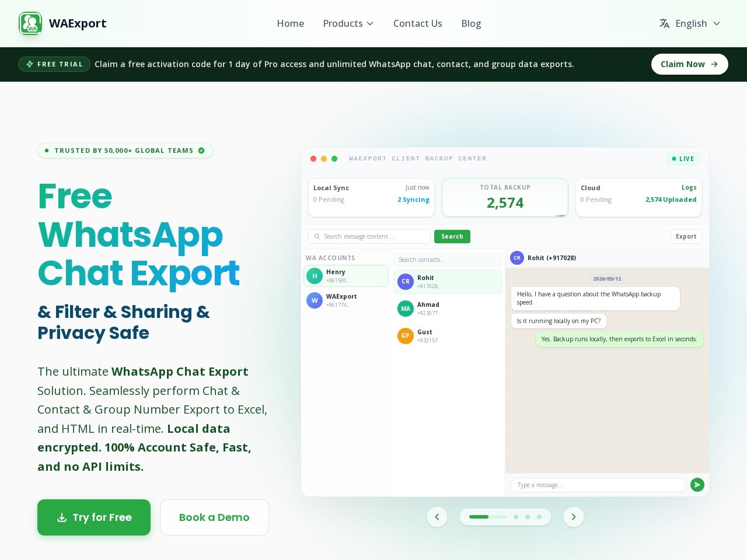This screenshot has width=747, height=560.
Task: Open Contact Us page
Action: coord(418,23)
